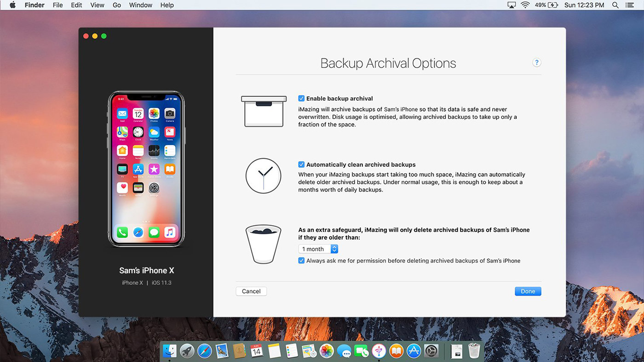Open Notification Center list icon
This screenshot has width=644, height=362.
(630, 5)
